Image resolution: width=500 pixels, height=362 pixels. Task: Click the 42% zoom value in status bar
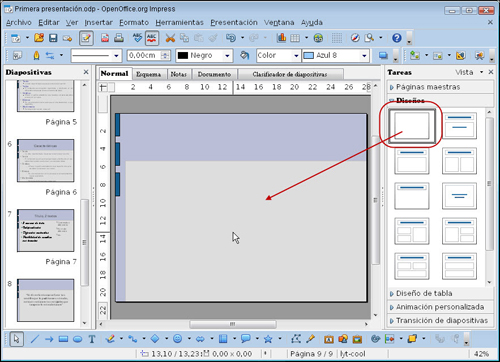coord(481,354)
